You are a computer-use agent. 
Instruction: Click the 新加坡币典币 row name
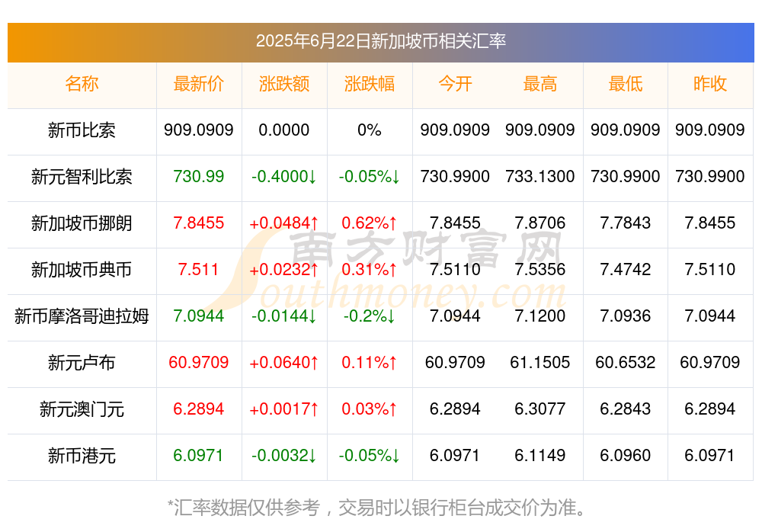(x=82, y=269)
